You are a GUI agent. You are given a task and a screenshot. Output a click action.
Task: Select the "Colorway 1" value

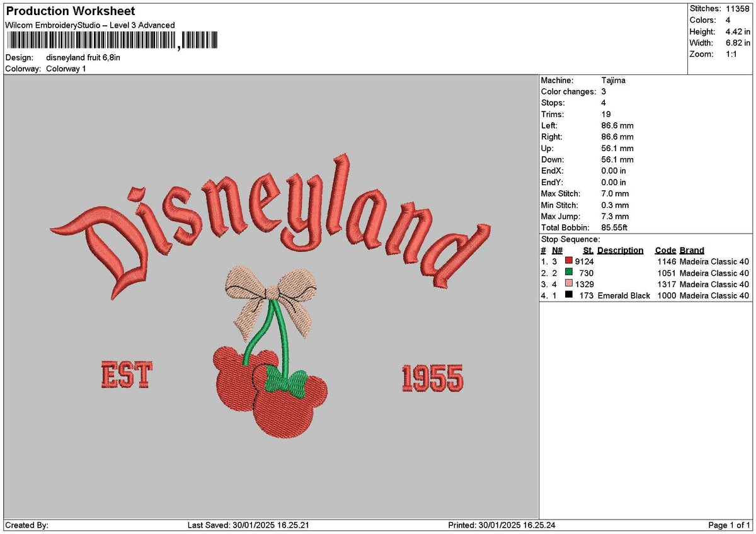tap(66, 69)
